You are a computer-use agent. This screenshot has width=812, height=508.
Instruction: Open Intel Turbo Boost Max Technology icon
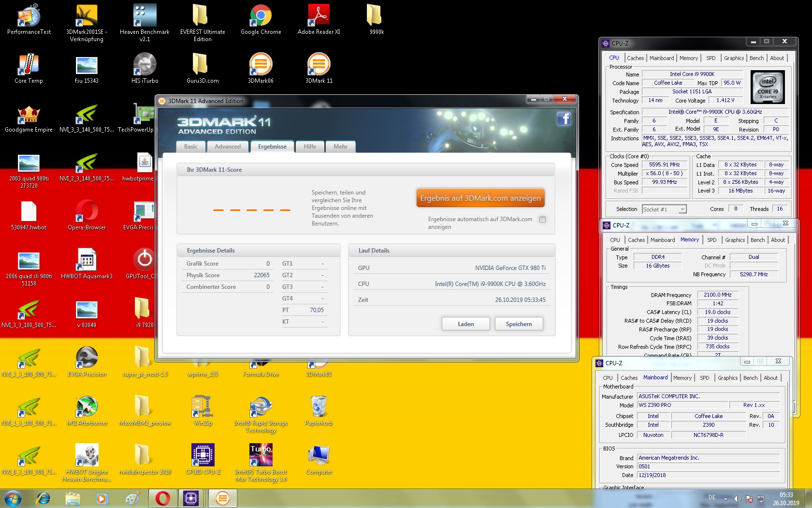pyautogui.click(x=261, y=463)
